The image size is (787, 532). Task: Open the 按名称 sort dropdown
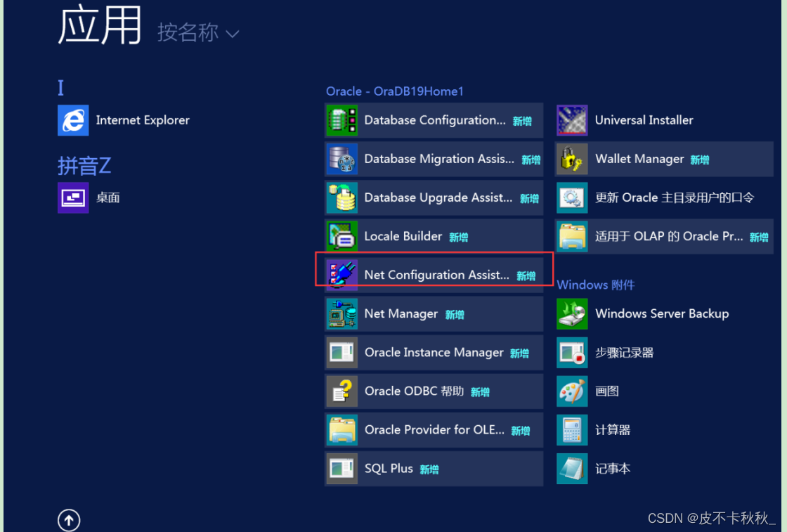click(198, 32)
